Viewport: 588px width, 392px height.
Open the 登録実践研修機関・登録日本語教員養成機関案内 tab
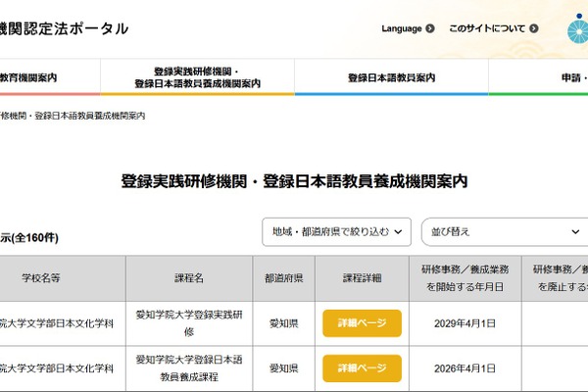pos(197,77)
